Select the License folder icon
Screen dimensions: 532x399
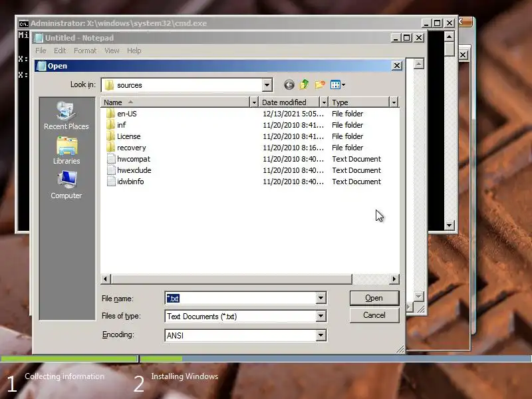pyautogui.click(x=110, y=136)
